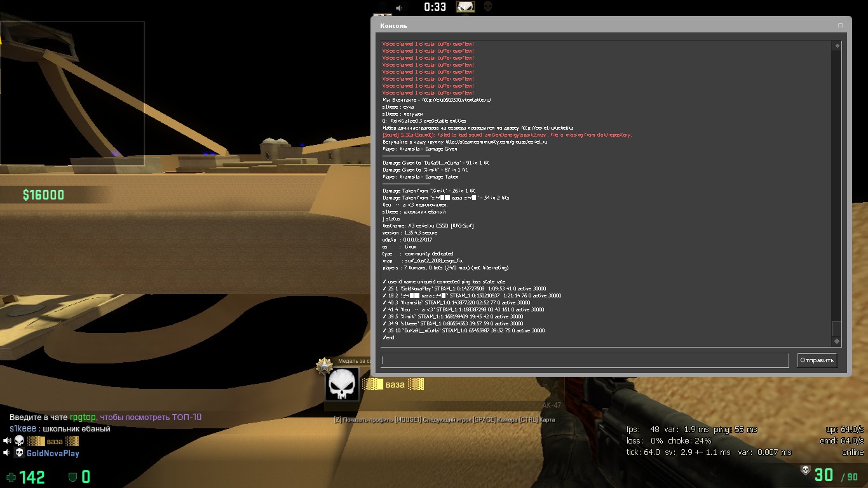The width and height of the screenshot is (868, 488).
Task: Click the service medal star icon
Action: 325,367
